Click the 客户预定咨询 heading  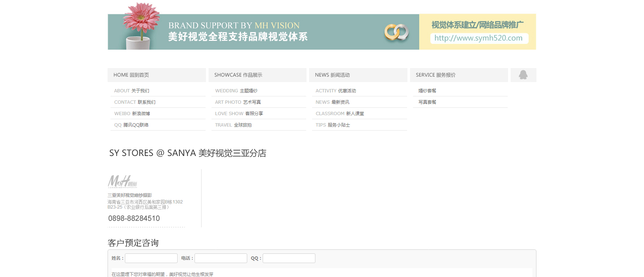tap(133, 243)
